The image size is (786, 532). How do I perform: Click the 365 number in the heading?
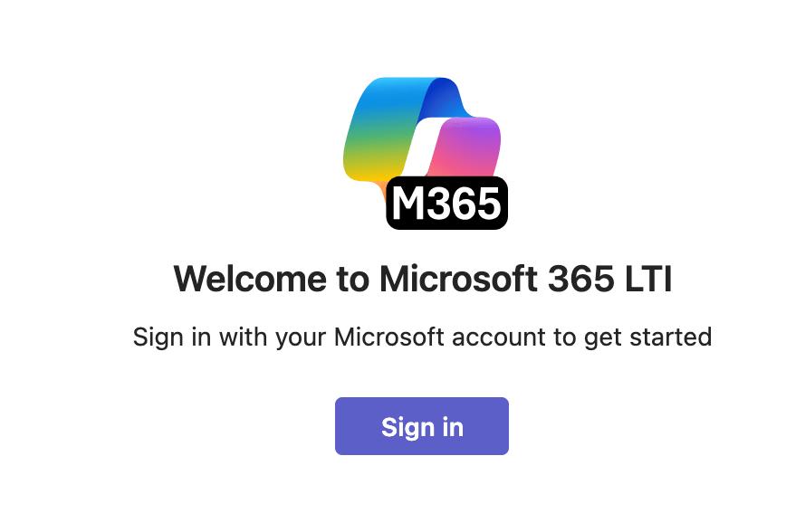(x=581, y=279)
